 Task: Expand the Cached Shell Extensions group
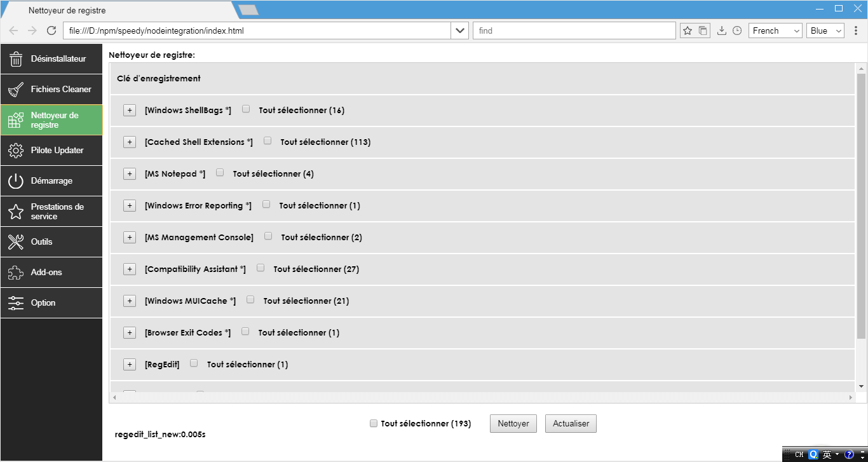pyautogui.click(x=130, y=142)
